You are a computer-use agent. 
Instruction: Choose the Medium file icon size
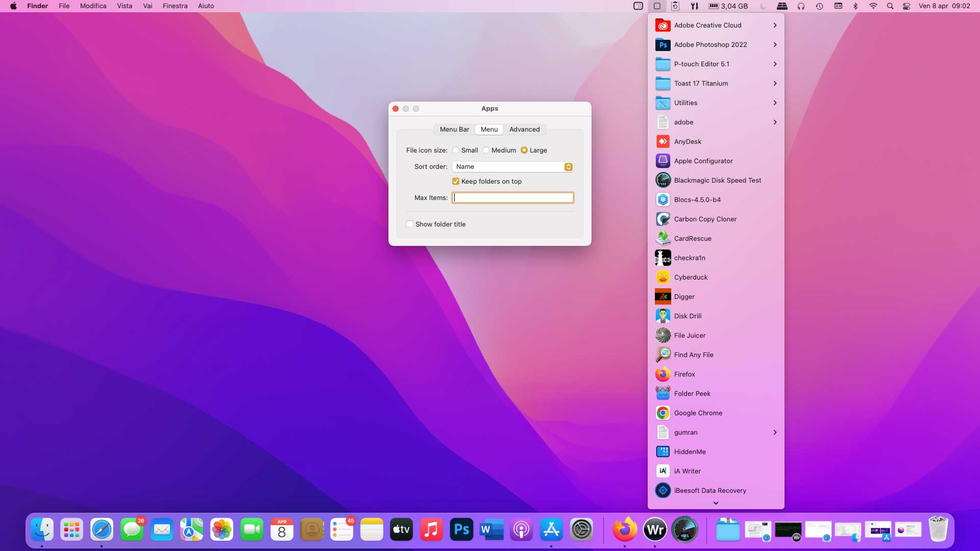(x=486, y=150)
